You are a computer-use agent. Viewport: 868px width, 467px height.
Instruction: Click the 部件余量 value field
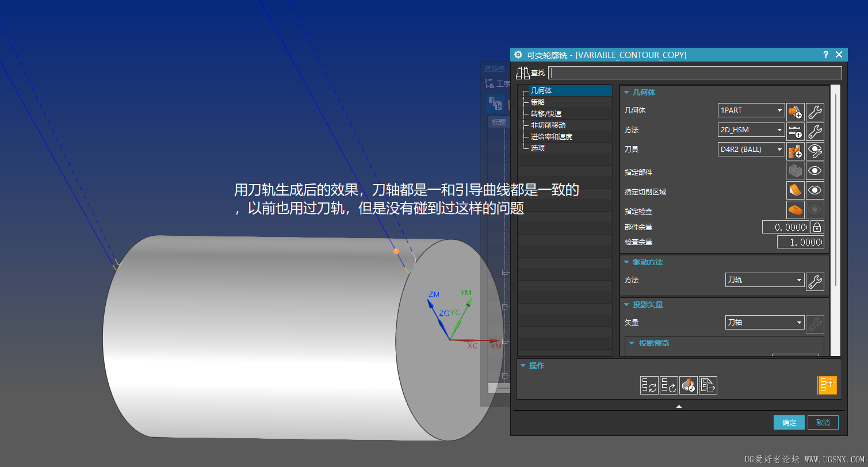pyautogui.click(x=785, y=227)
